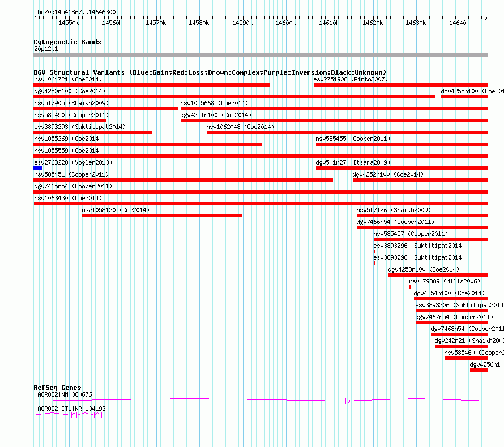Select nsv517905 (Shaikh2009) variant label

(71, 103)
